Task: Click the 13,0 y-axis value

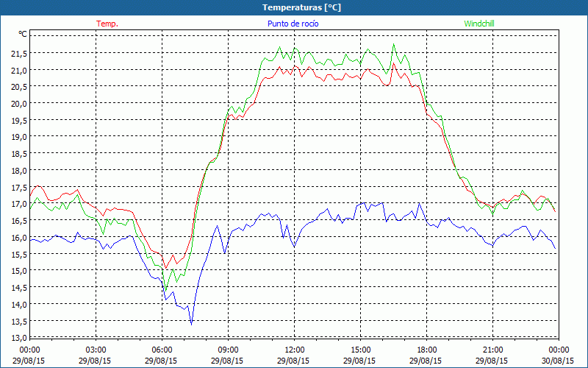Action: 19,338
